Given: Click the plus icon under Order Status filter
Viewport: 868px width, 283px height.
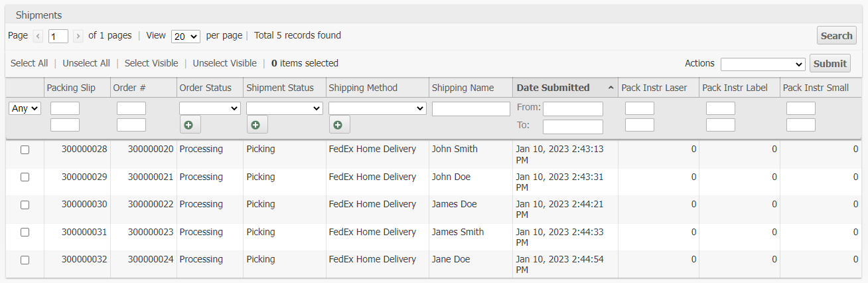Looking at the screenshot, I should [x=190, y=124].
